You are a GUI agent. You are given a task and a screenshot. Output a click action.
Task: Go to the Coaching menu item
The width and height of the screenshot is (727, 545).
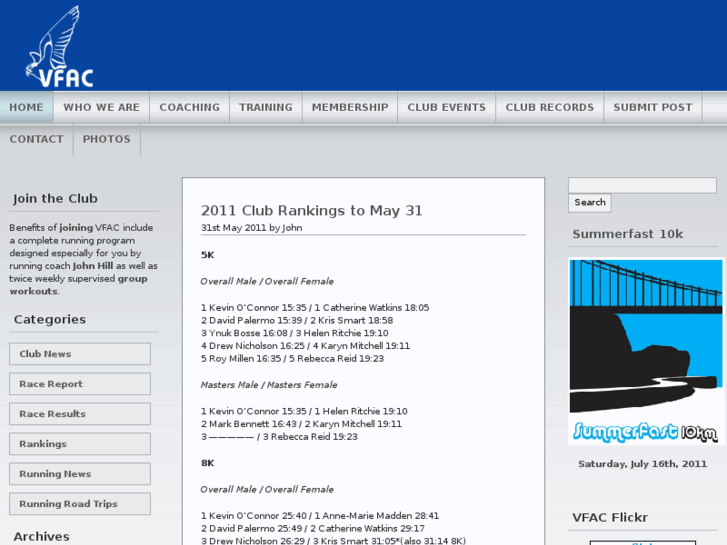coord(190,107)
